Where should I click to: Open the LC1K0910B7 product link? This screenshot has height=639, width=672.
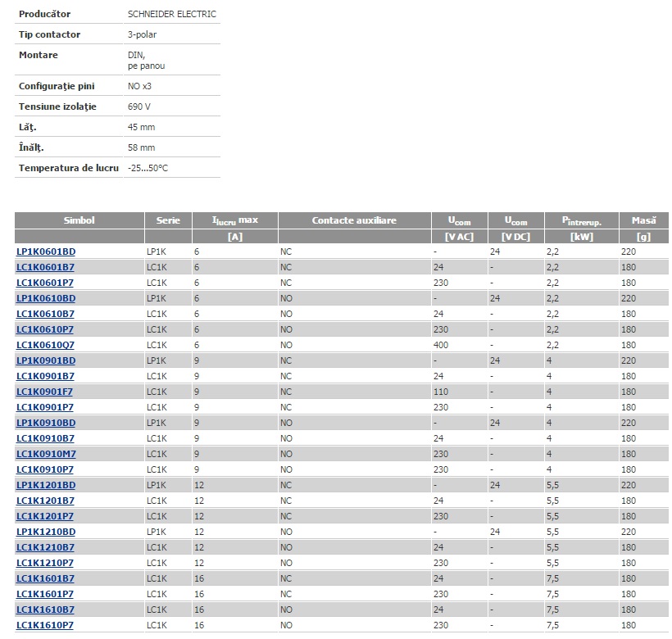[45, 438]
